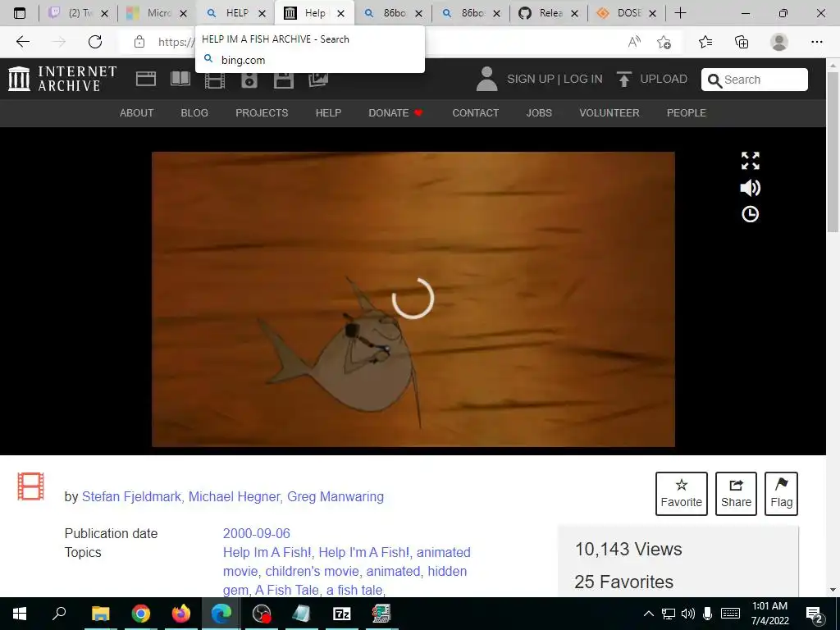This screenshot has height=630, width=840.
Task: Open Stefan Fjeldmark creator link
Action: click(x=131, y=496)
